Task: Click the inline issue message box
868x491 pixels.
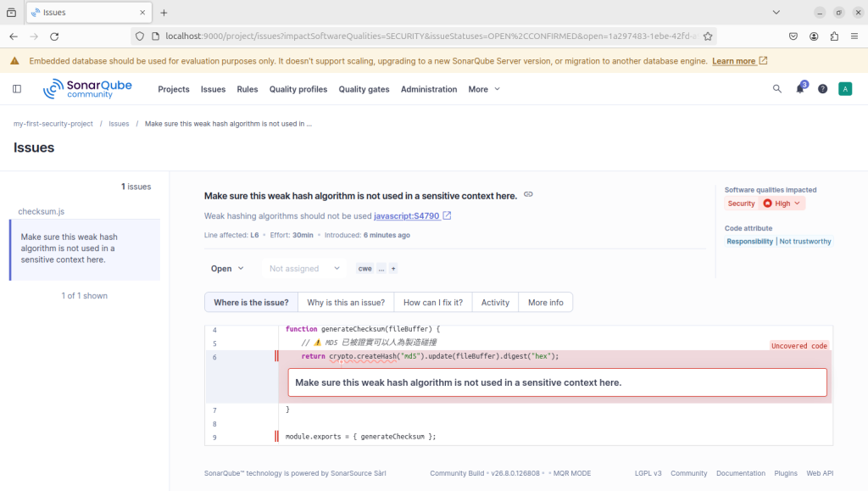Action: click(558, 382)
